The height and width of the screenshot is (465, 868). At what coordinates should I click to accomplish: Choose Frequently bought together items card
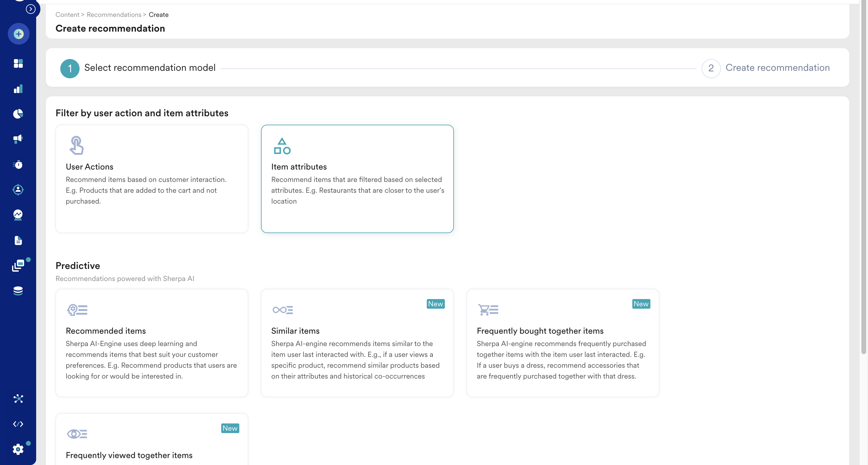click(562, 343)
